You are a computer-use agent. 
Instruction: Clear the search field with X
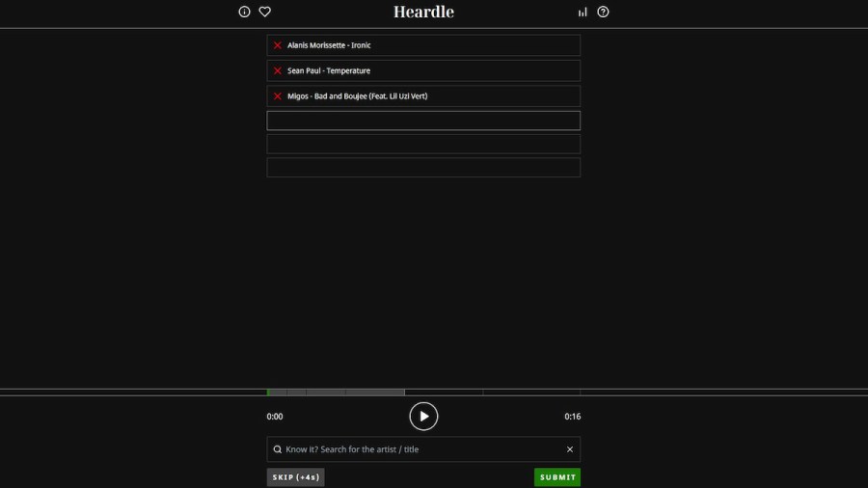(570, 449)
